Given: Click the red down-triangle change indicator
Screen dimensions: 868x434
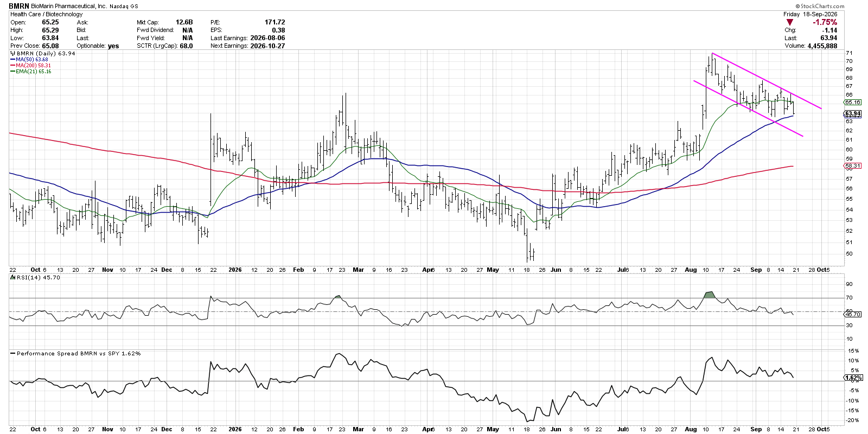Looking at the screenshot, I should pyautogui.click(x=789, y=22).
